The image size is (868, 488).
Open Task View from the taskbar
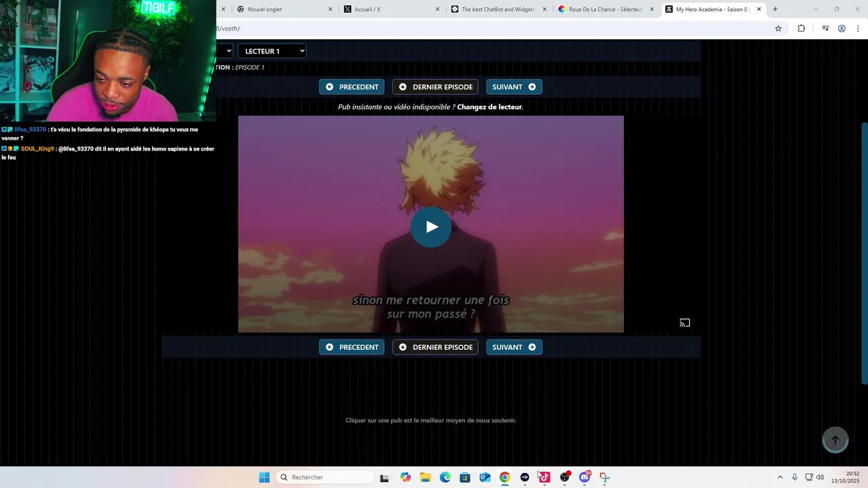point(384,477)
